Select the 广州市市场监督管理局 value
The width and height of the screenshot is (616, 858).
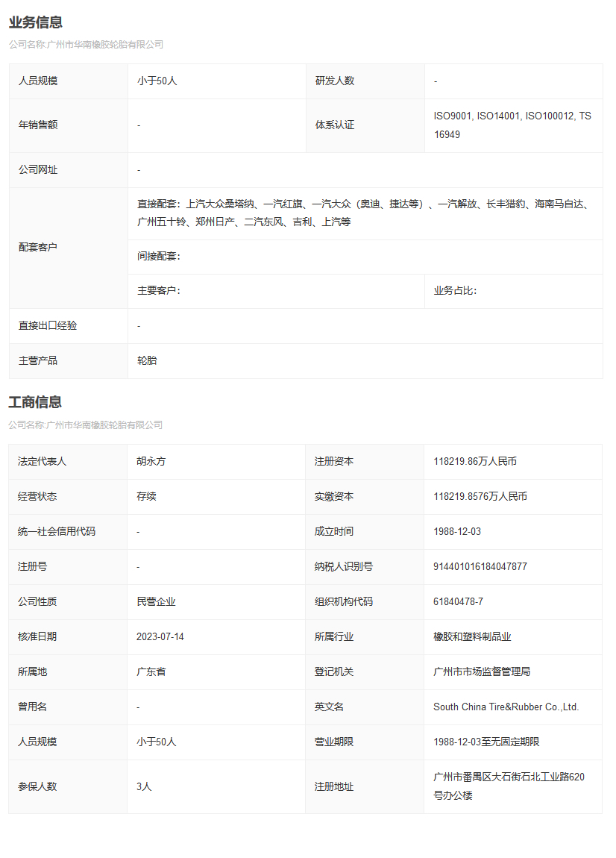point(482,671)
